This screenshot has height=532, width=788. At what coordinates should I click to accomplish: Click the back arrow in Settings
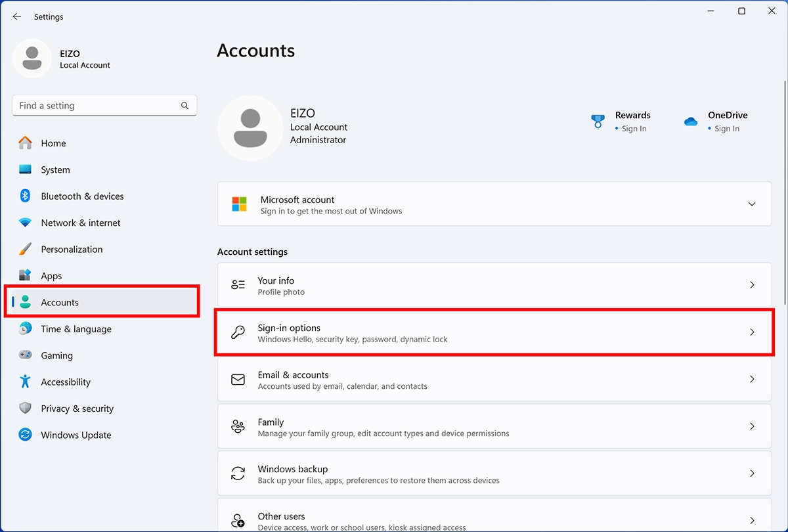point(17,16)
